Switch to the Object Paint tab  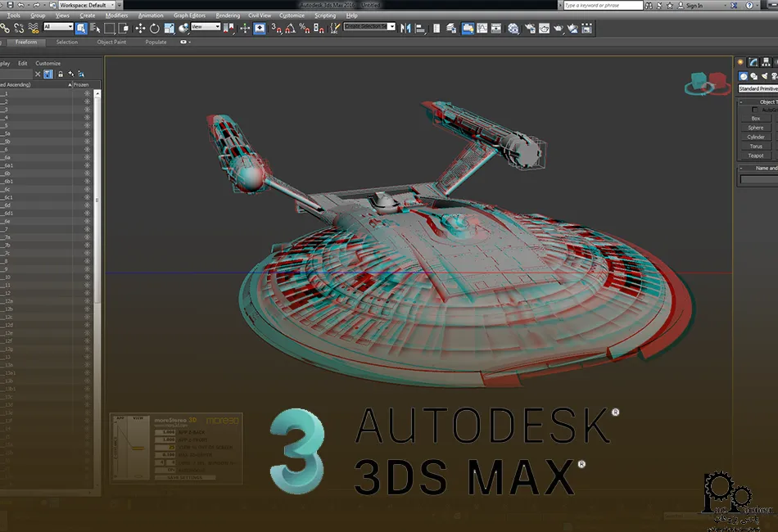click(111, 42)
